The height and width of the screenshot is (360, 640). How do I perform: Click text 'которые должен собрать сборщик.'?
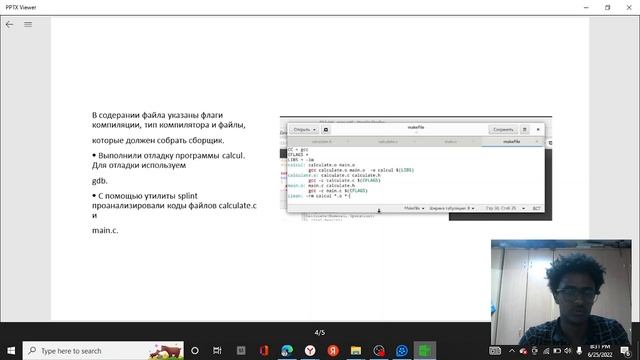point(158,140)
